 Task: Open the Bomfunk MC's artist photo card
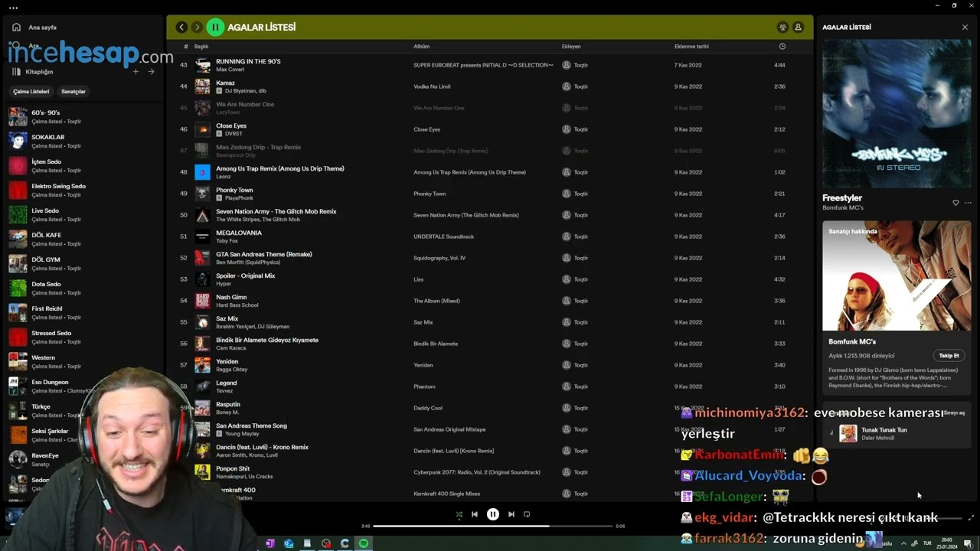897,275
